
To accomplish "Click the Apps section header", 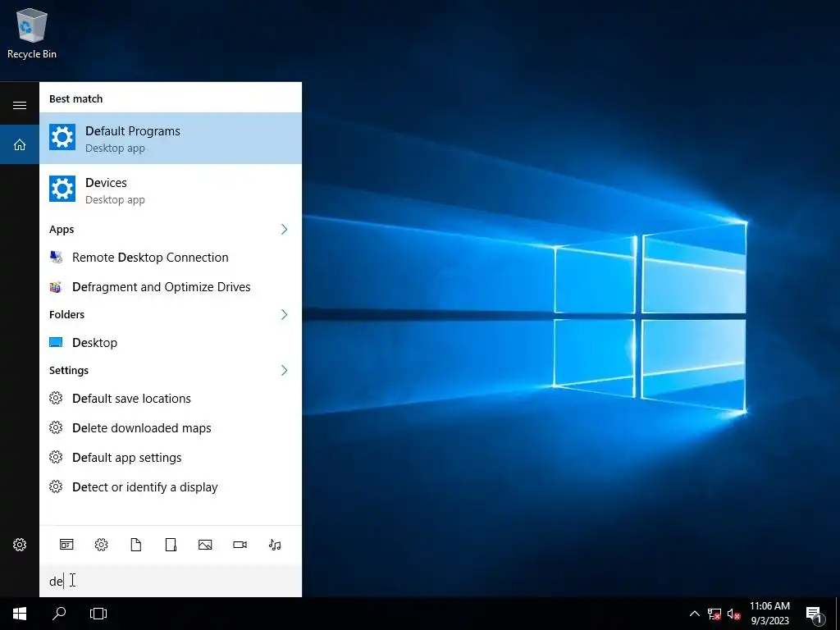I will [x=62, y=230].
